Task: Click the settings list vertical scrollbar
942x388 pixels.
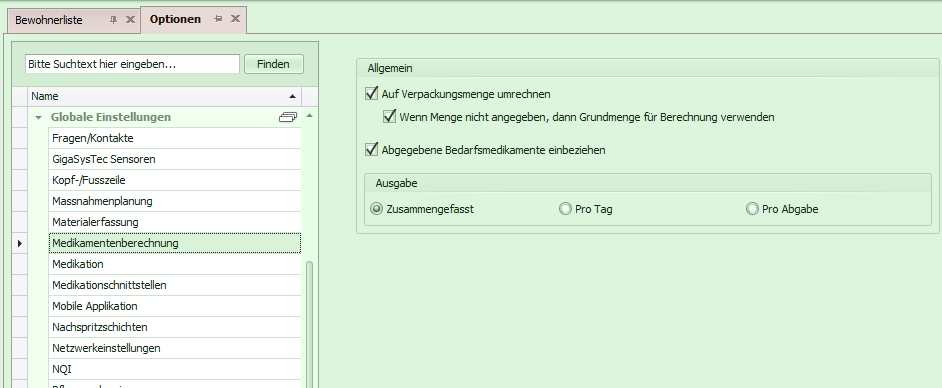Action: [309, 324]
